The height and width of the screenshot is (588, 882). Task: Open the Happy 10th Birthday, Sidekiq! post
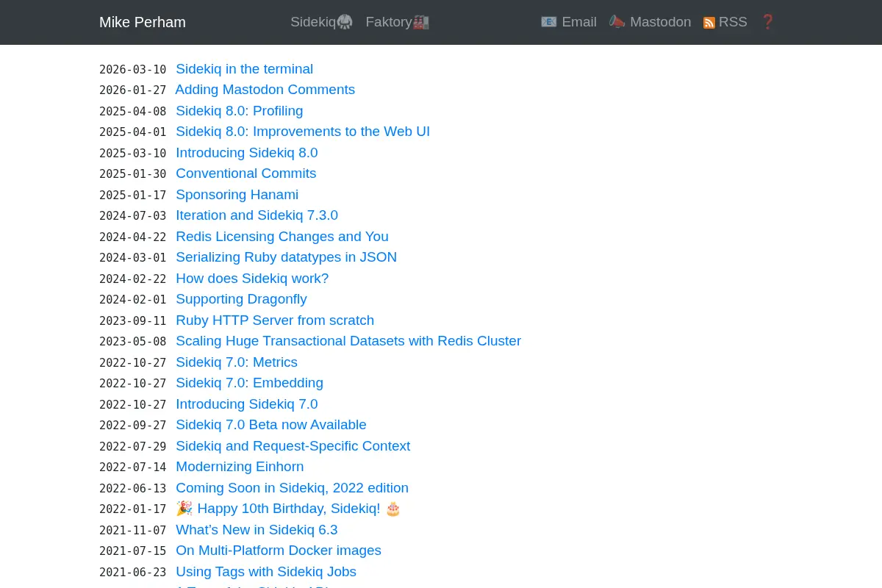tap(288, 509)
